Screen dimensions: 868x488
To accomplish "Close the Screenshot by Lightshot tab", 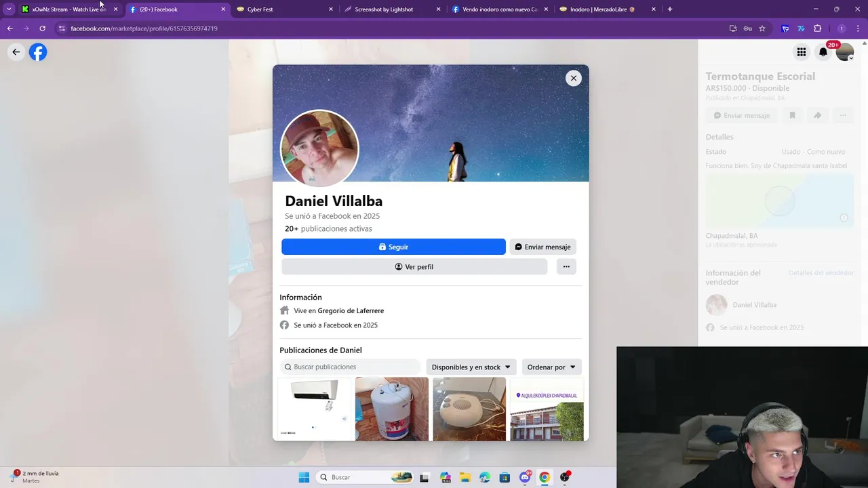I will (x=438, y=9).
